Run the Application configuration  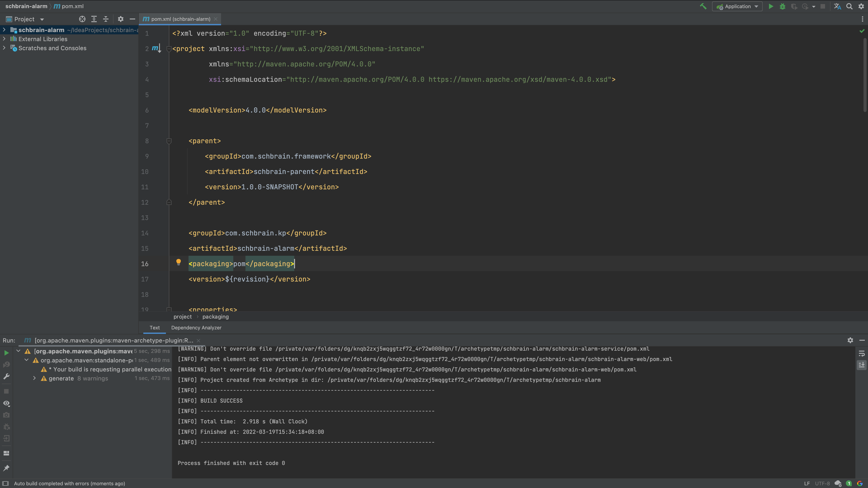point(771,6)
